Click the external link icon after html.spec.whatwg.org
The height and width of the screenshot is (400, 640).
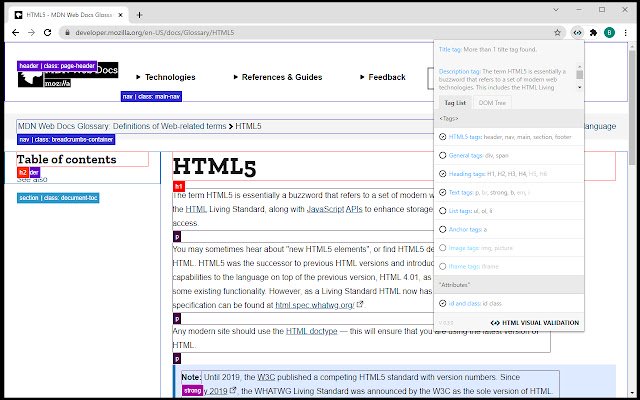click(360, 304)
